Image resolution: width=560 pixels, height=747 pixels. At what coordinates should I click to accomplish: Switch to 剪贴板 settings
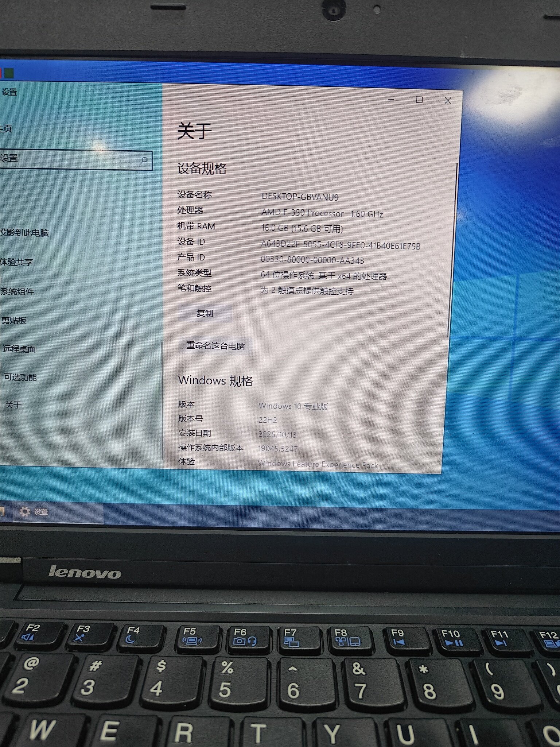click(14, 320)
